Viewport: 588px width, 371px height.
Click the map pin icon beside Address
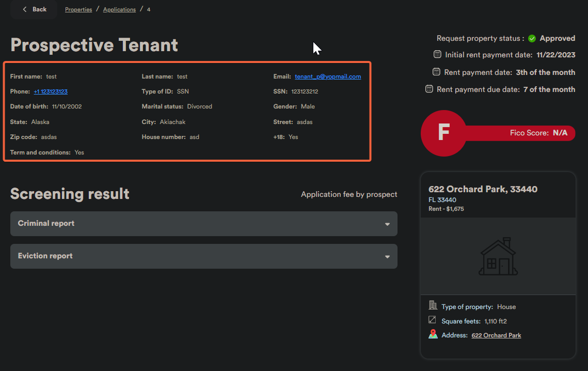(433, 335)
